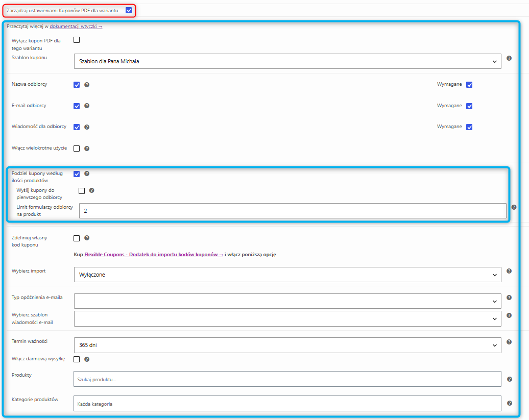Enable Włącz darmową wysyłkę checkbox

click(x=77, y=359)
